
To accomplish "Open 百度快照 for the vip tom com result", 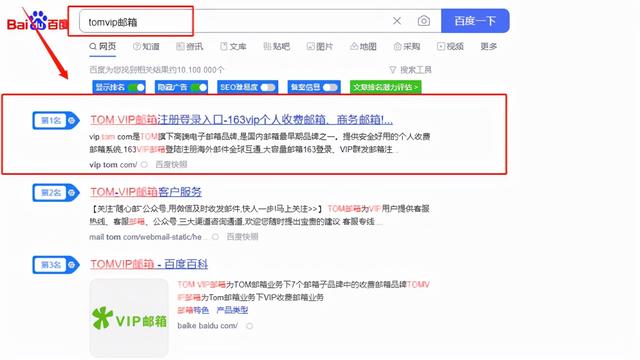I will point(171,164).
